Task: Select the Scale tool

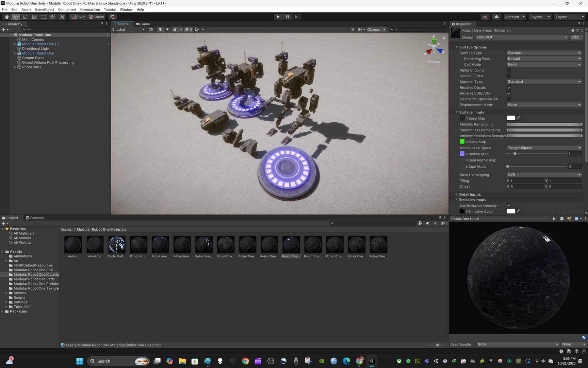Action: click(34, 17)
